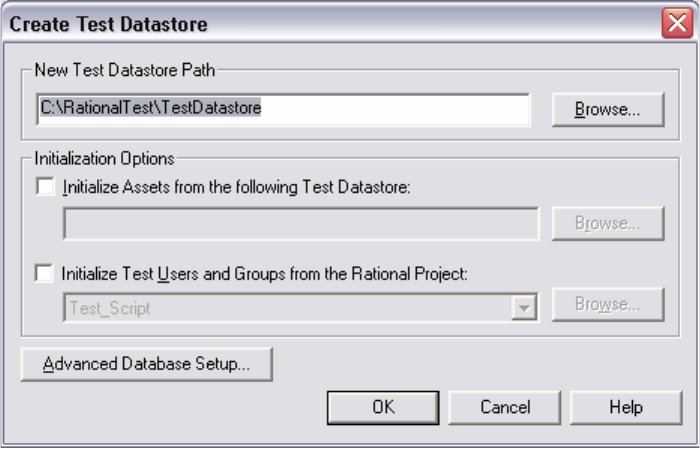Click the Create Test Datastore title bar
The width and height of the screenshot is (700, 449).
coord(330,23)
